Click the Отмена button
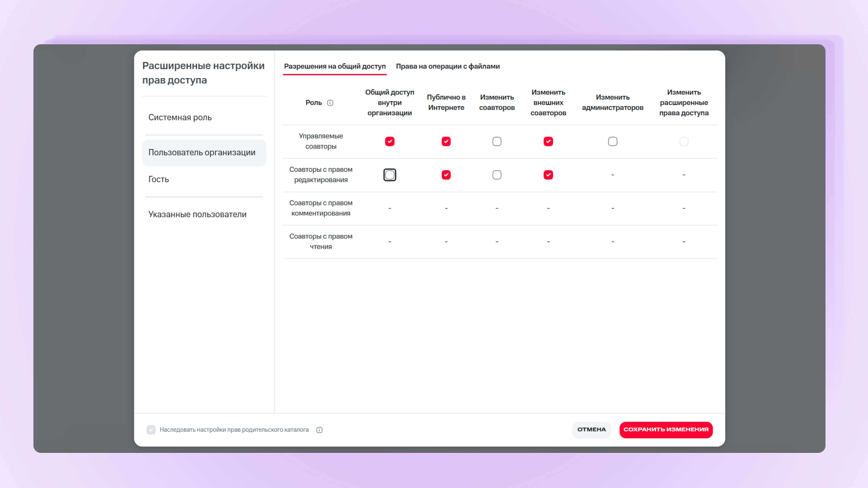The width and height of the screenshot is (868, 488). point(591,430)
